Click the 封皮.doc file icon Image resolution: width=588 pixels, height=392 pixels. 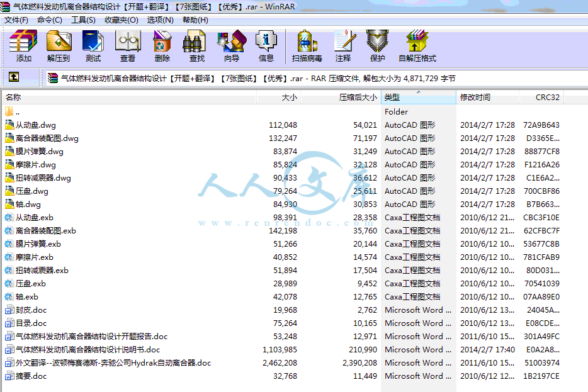click(x=9, y=310)
